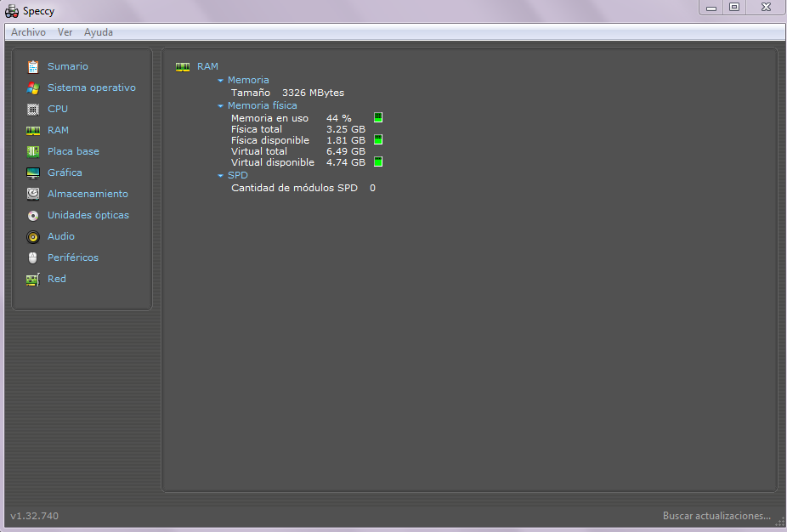Open the Placa base section
787x532 pixels.
pyautogui.click(x=73, y=151)
